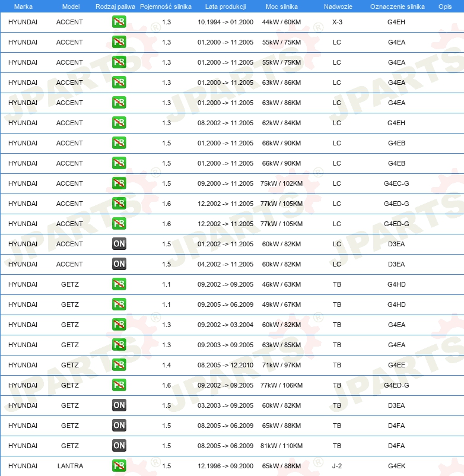Select the 1.4 engine capacity cell
The image size is (464, 476).
pyautogui.click(x=166, y=365)
